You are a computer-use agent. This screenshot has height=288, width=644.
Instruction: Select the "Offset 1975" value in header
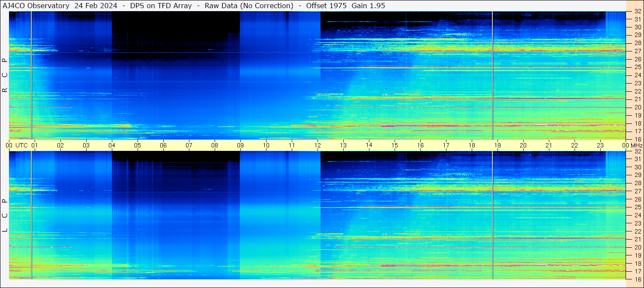326,6
